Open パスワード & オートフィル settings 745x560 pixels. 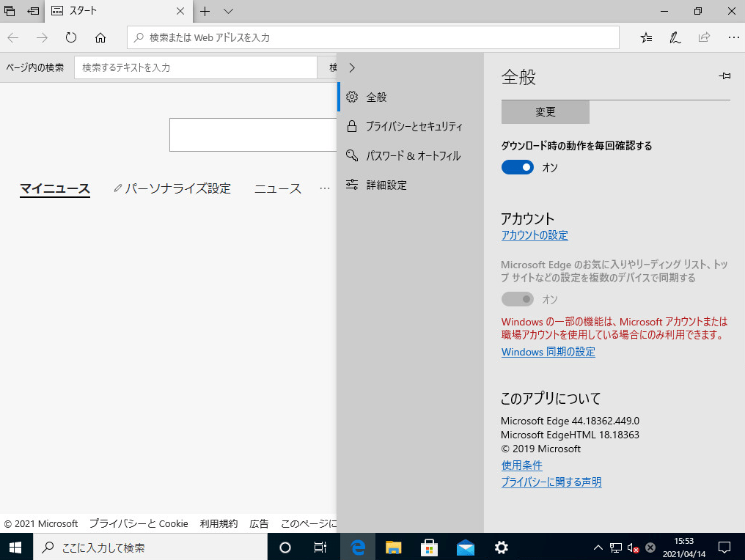pyautogui.click(x=410, y=156)
